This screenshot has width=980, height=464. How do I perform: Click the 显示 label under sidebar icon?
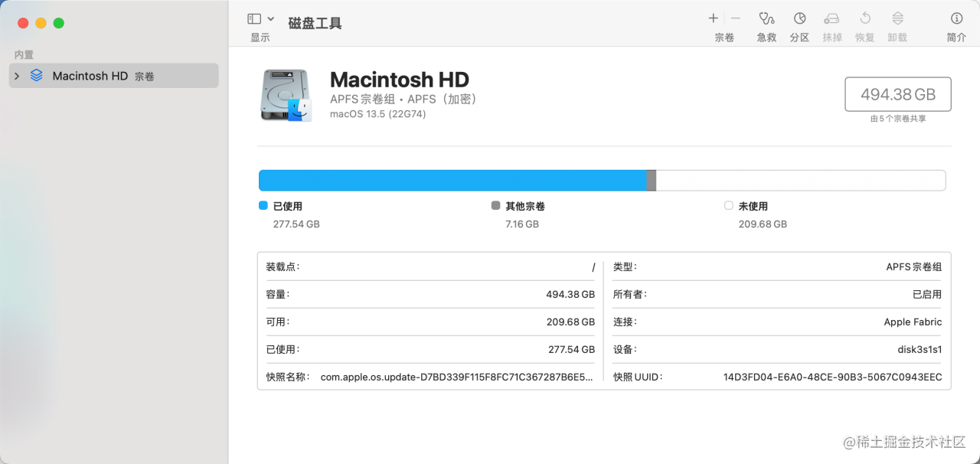tap(260, 38)
